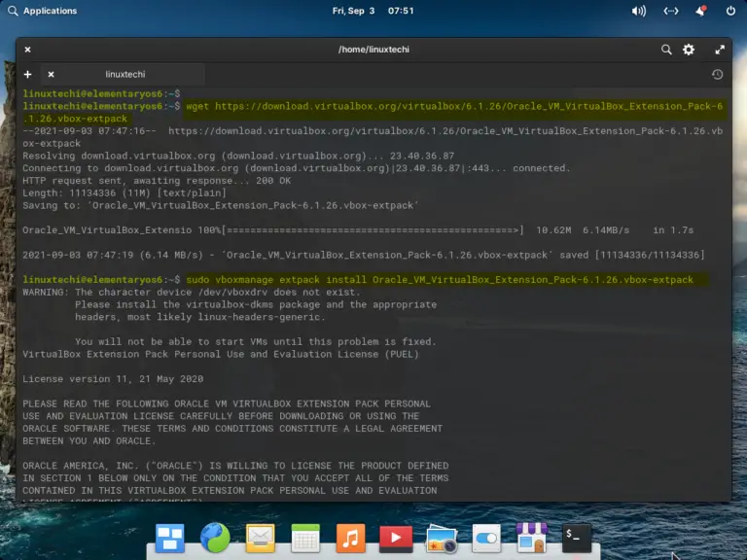The width and height of the screenshot is (747, 560).
Task: Click the "Resolving download.virtualbox.org" line
Action: 238,157
